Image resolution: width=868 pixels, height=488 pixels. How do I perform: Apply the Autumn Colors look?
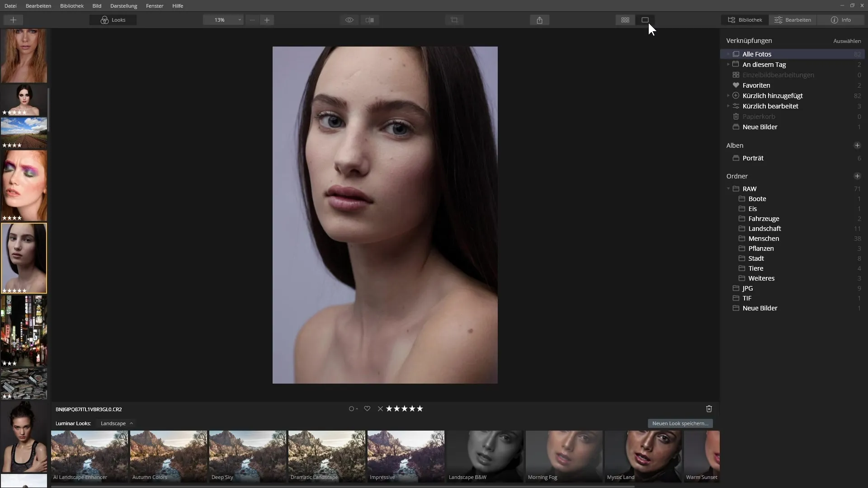pos(169,456)
